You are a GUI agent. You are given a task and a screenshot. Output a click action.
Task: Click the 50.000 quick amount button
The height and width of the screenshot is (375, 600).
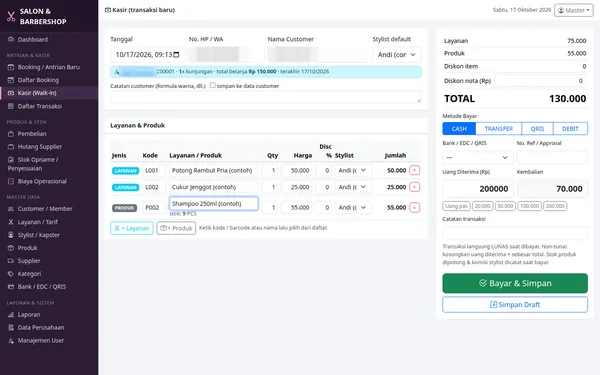pos(505,206)
